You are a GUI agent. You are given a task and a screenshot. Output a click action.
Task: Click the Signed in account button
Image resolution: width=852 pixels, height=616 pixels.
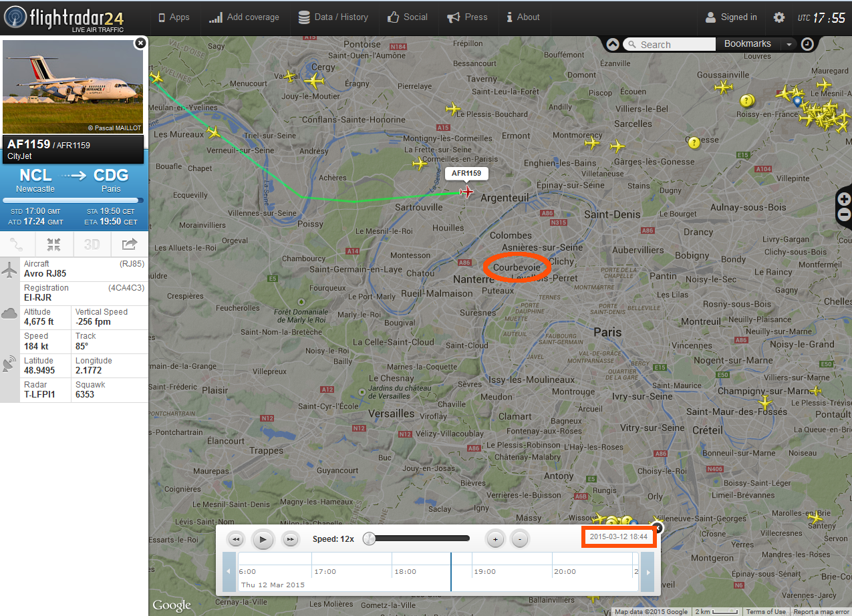click(x=731, y=17)
